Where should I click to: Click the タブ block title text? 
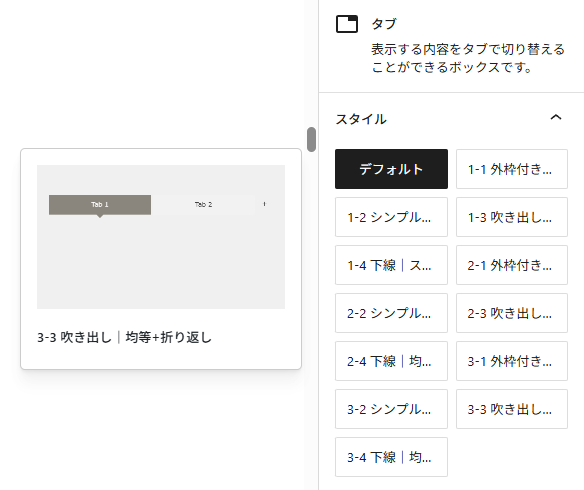pos(384,24)
